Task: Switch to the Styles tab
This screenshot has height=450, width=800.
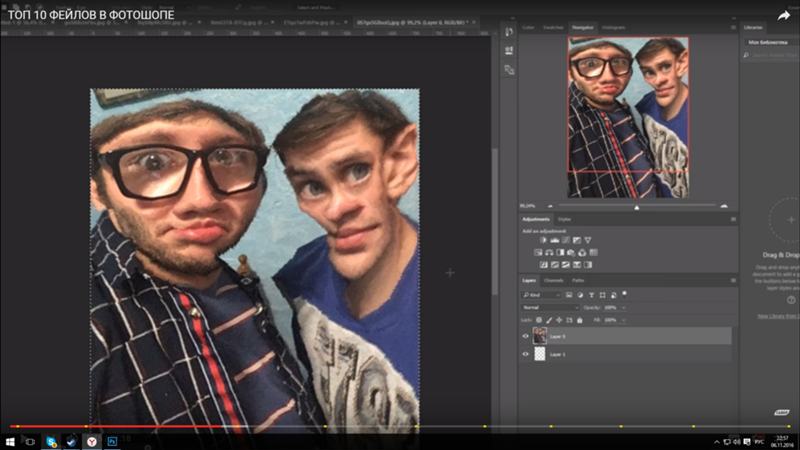Action: (564, 219)
